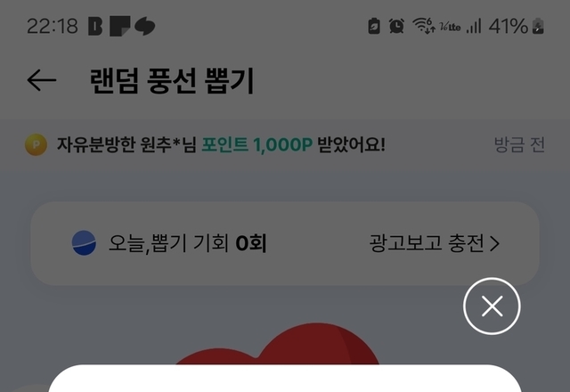Tap the 22:18 clock in status bar
The width and height of the screenshot is (570, 392).
53,26
